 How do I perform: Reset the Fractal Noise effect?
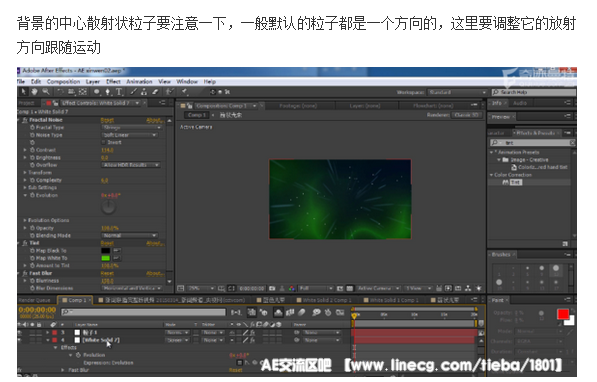point(107,120)
